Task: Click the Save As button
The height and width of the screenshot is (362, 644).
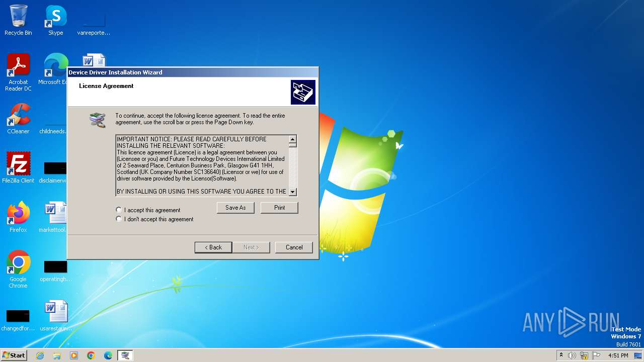Action: pos(235,208)
